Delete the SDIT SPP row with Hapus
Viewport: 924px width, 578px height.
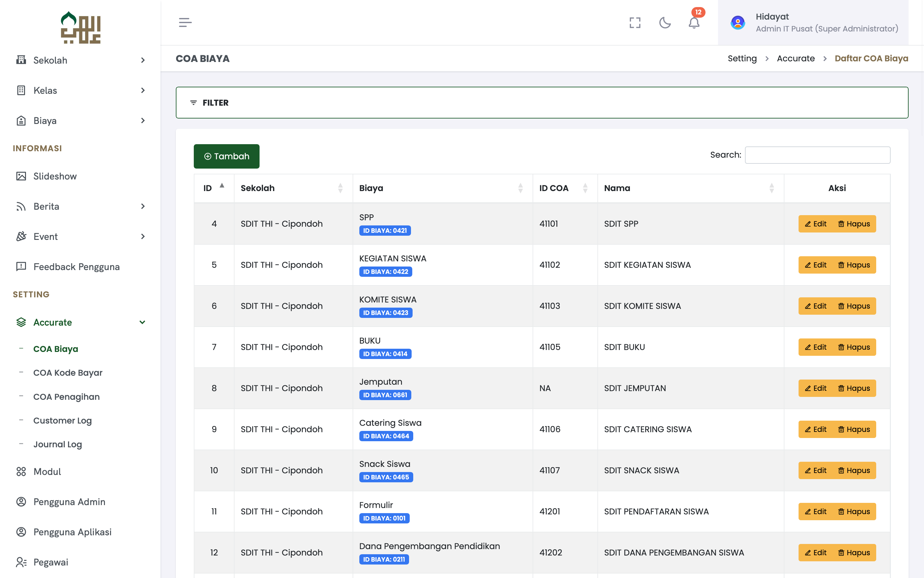pos(854,223)
